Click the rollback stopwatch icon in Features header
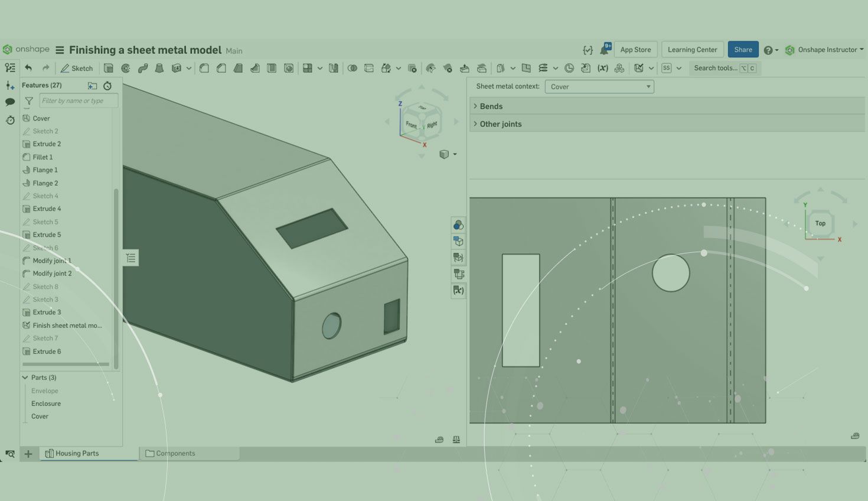Image resolution: width=868 pixels, height=501 pixels. pyautogui.click(x=107, y=86)
